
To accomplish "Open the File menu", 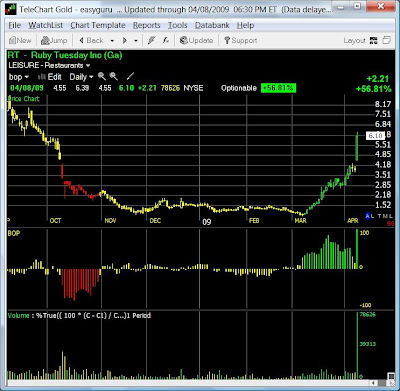I will coord(14,25).
